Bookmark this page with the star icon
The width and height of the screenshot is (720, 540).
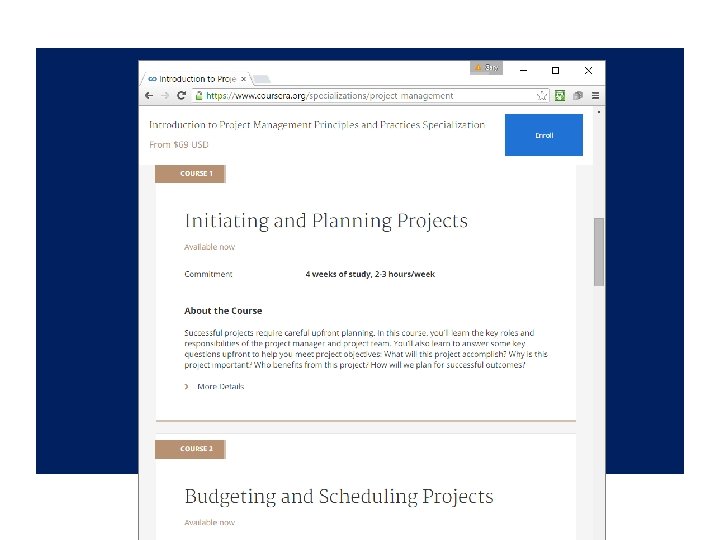[542, 96]
